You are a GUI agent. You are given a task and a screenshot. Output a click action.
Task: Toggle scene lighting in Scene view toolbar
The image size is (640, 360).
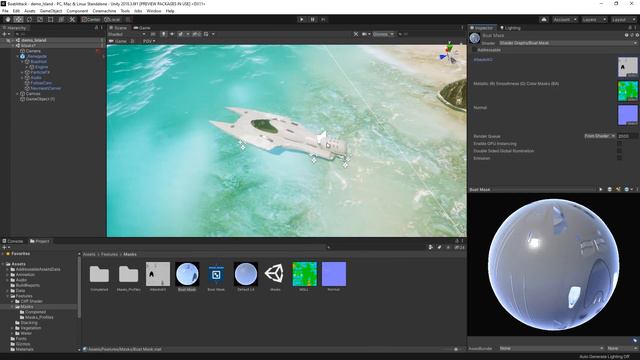click(163, 34)
